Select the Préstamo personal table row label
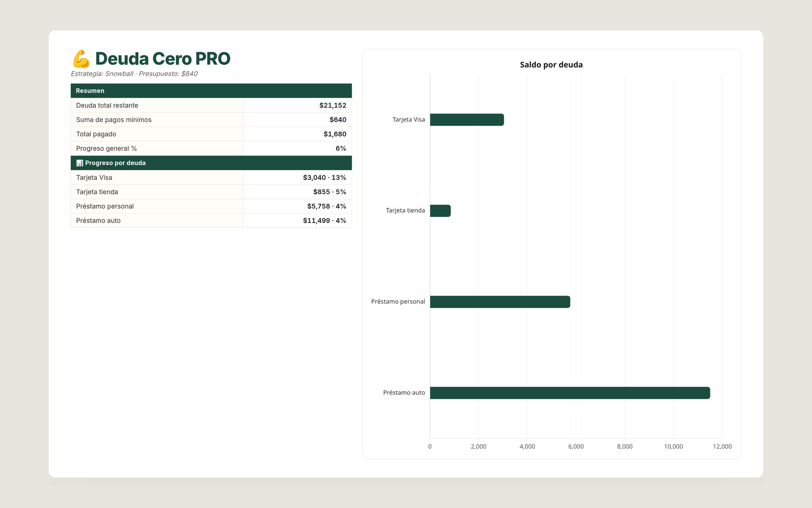 point(105,206)
